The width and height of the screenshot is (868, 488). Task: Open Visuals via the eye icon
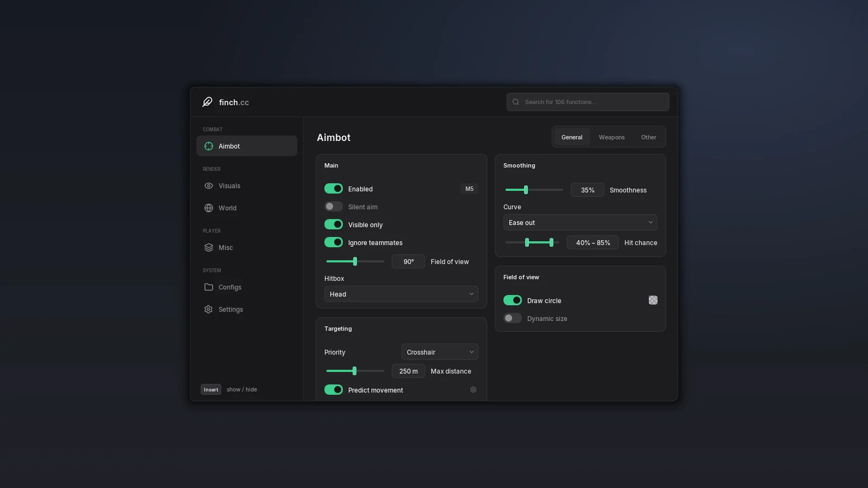pyautogui.click(x=208, y=186)
